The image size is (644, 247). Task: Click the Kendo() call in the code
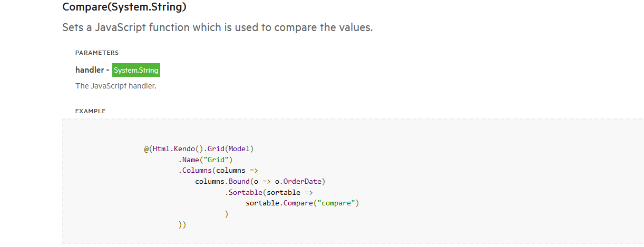click(x=187, y=149)
